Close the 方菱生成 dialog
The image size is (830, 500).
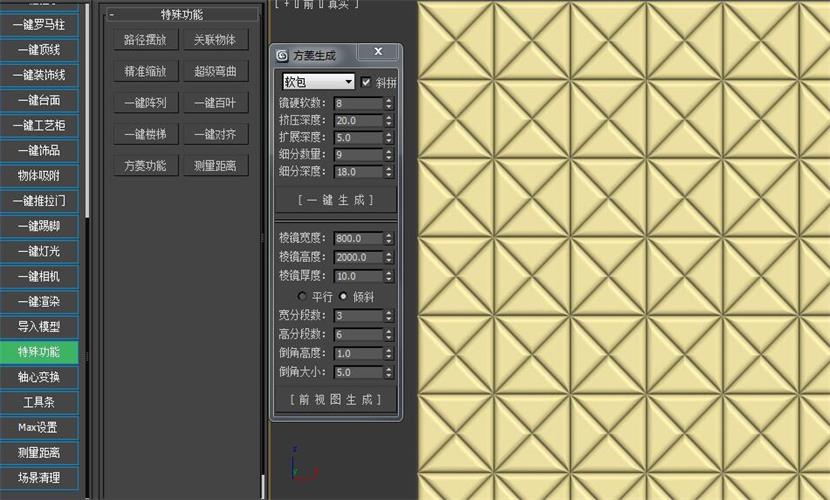pos(378,51)
